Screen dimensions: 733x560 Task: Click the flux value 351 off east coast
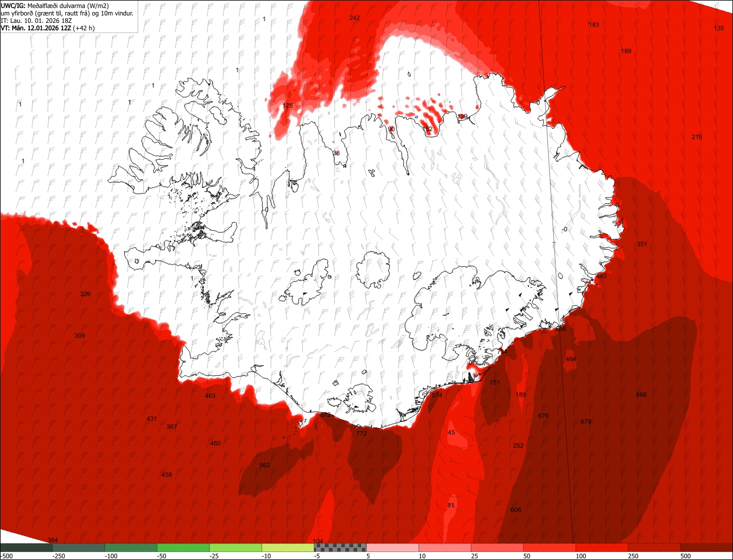(x=642, y=244)
